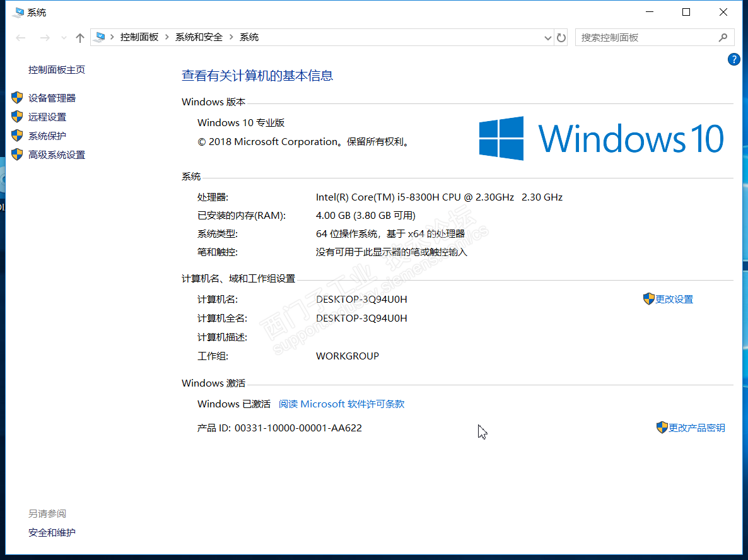The image size is (748, 560).
Task: Refresh the page with the refresh icon
Action: pos(561,38)
